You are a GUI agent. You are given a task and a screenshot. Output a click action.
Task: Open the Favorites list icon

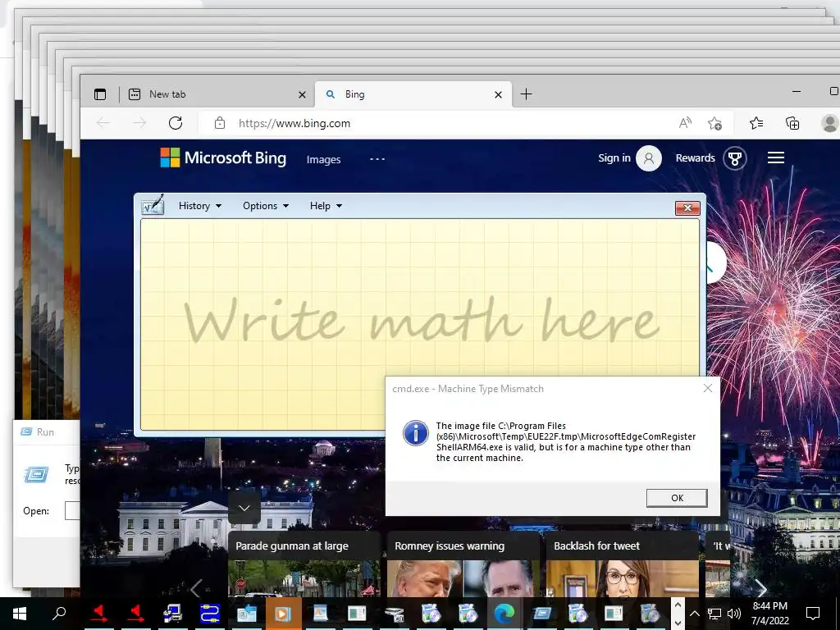coord(756,123)
